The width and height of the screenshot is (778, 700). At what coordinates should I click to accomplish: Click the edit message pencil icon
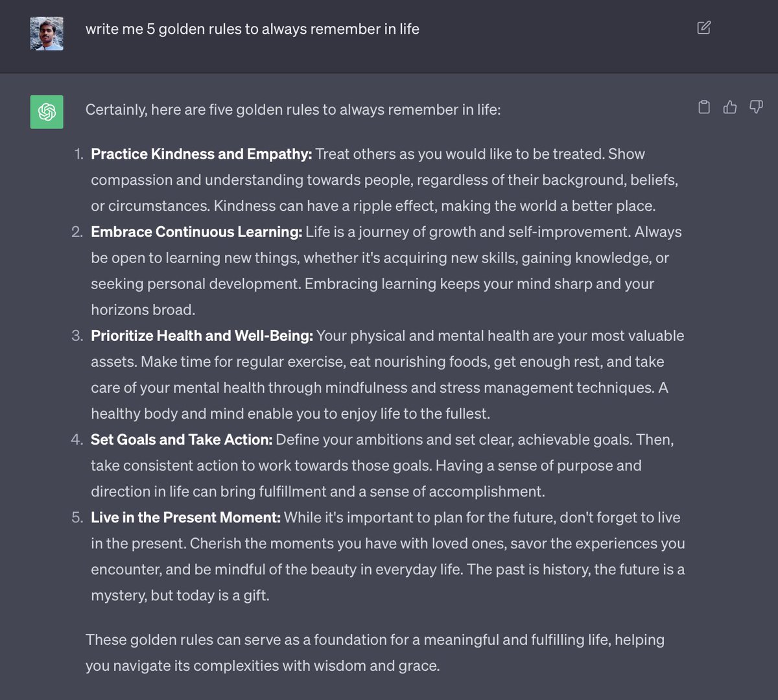[x=703, y=27]
